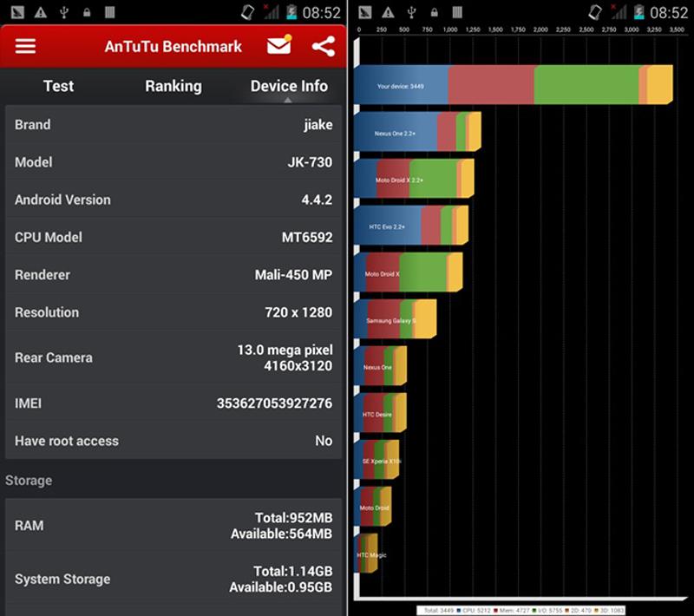Tap the warning triangle on the AnTuTu screen
694x616 pixels.
[41, 12]
